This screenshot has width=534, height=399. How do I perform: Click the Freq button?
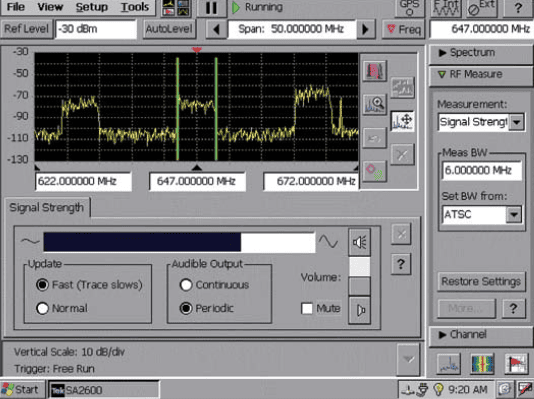point(404,29)
